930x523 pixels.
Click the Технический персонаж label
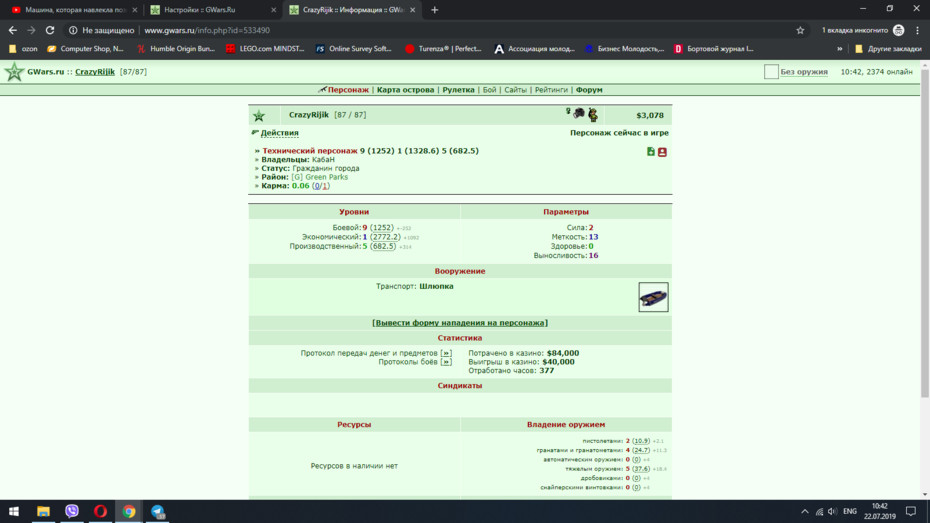point(310,151)
